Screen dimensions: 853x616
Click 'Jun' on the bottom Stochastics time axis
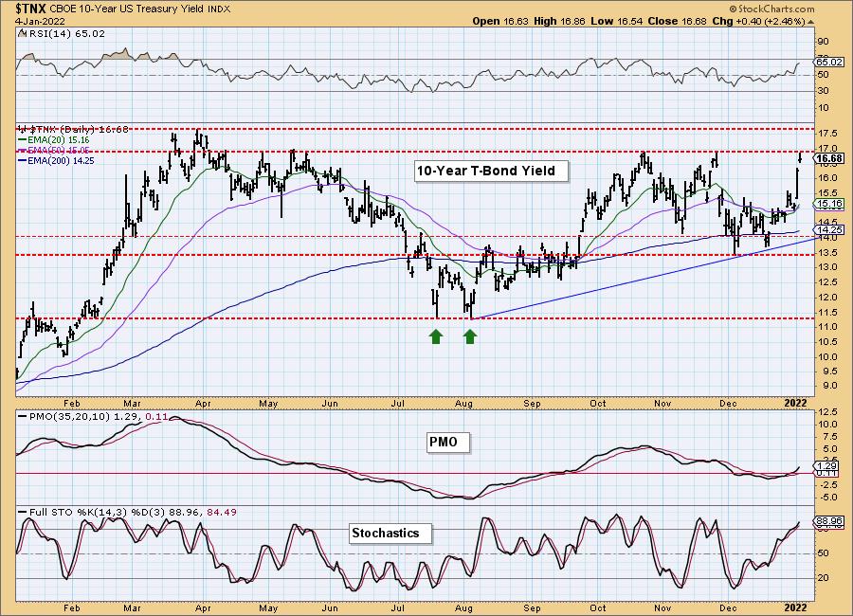click(x=330, y=607)
